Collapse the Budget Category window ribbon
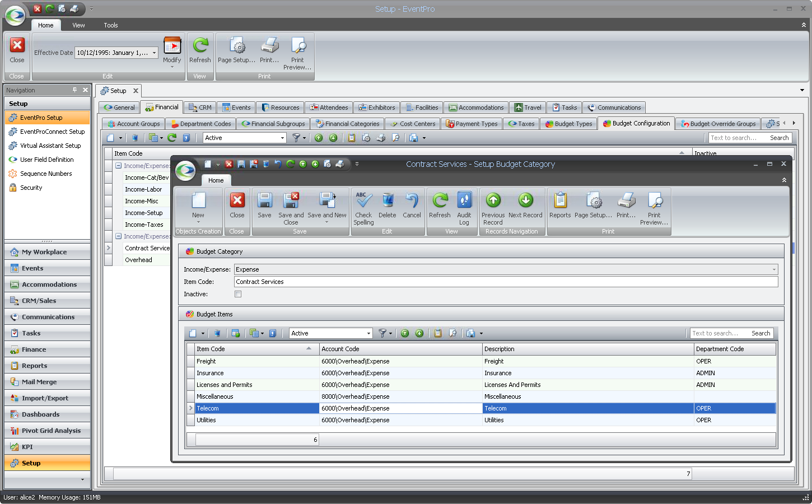This screenshot has width=812, height=504. (784, 180)
